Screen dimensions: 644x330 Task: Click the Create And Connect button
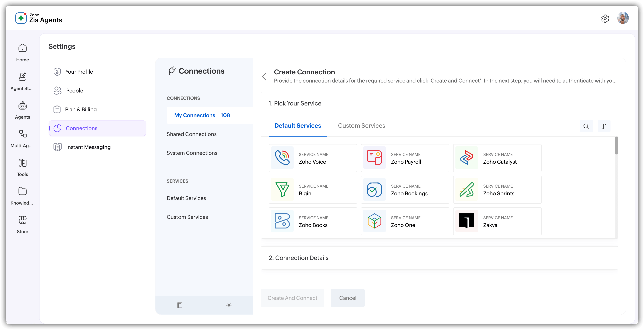click(x=292, y=298)
